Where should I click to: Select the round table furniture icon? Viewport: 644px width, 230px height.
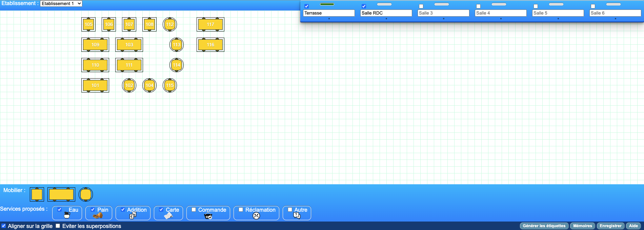86,194
